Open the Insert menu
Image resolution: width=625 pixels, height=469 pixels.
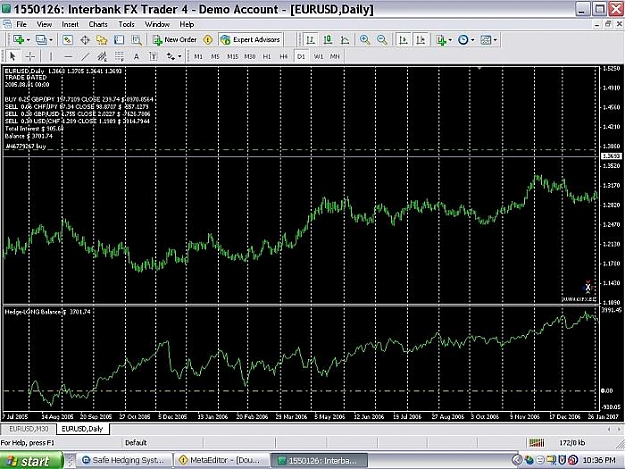point(70,24)
